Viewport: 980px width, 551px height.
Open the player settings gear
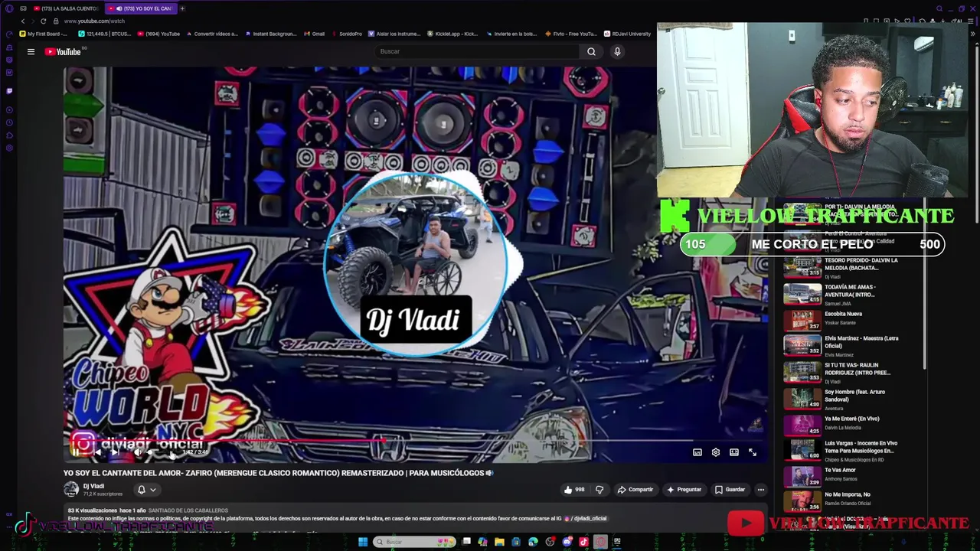click(716, 452)
